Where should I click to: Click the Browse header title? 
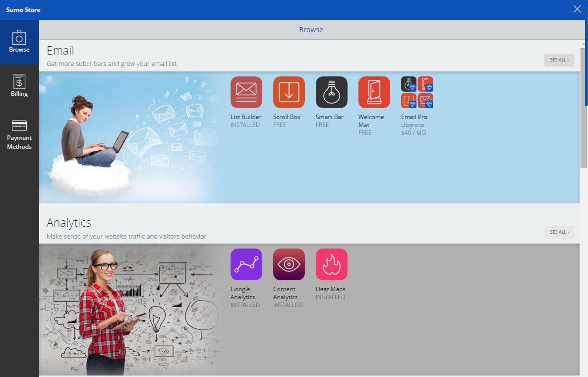(x=311, y=30)
